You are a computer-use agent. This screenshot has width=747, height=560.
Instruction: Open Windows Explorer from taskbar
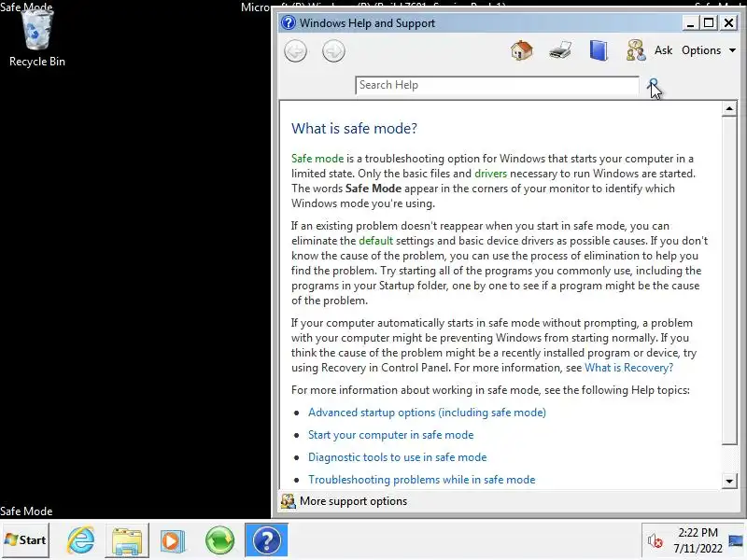coord(126,540)
